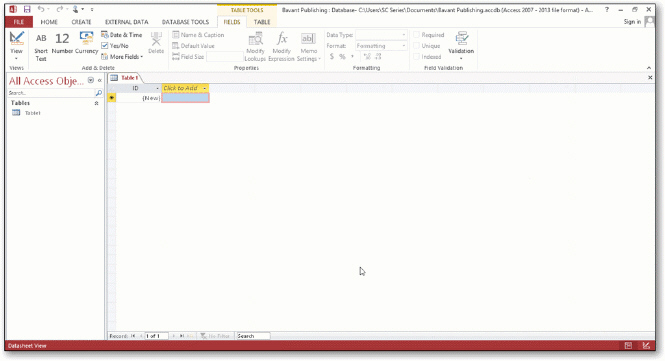
Task: Select the FIELDS tab
Action: (232, 22)
